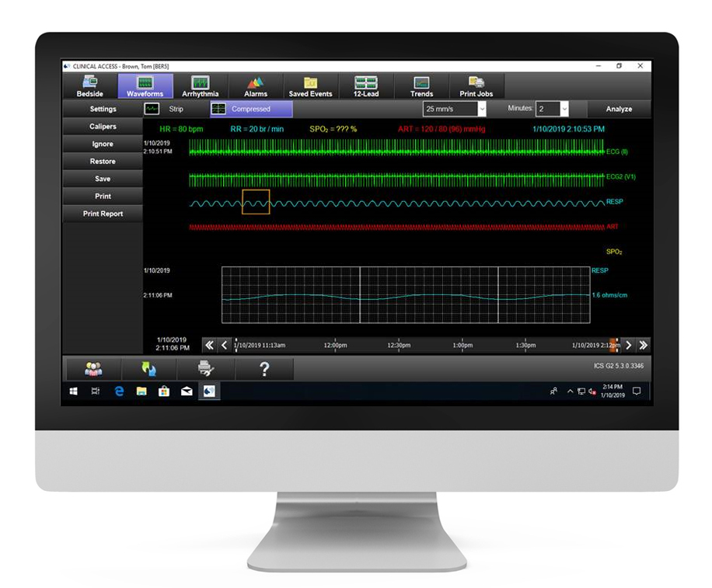Screen dimensions: 712x588
Task: Expand the Minutes duration dropdown
Action: (552, 109)
